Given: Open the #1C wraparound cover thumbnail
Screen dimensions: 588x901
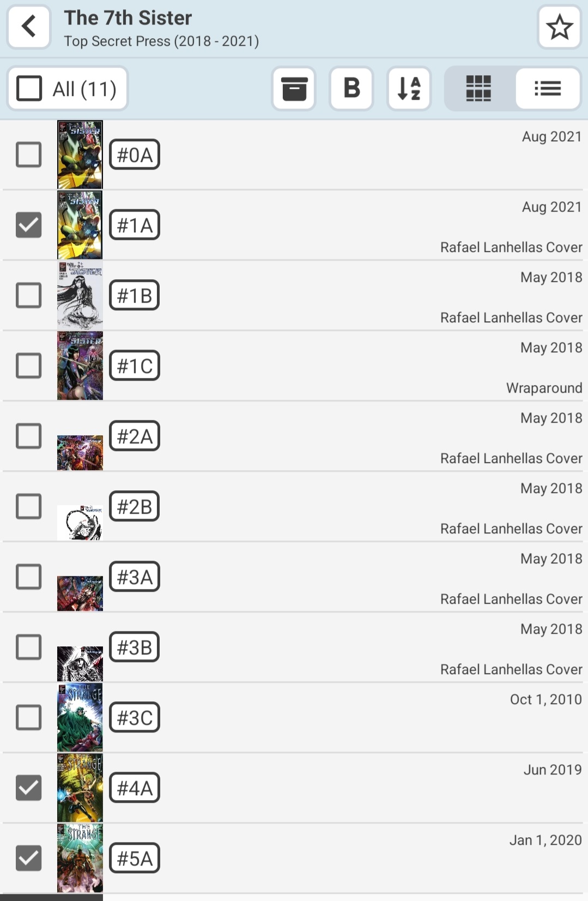Looking at the screenshot, I should 80,365.
